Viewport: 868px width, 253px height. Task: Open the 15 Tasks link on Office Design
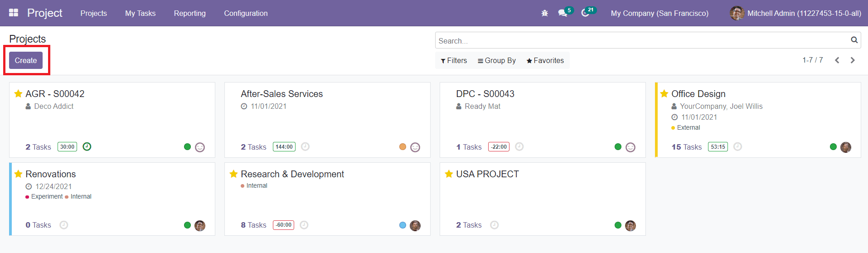pyautogui.click(x=686, y=147)
